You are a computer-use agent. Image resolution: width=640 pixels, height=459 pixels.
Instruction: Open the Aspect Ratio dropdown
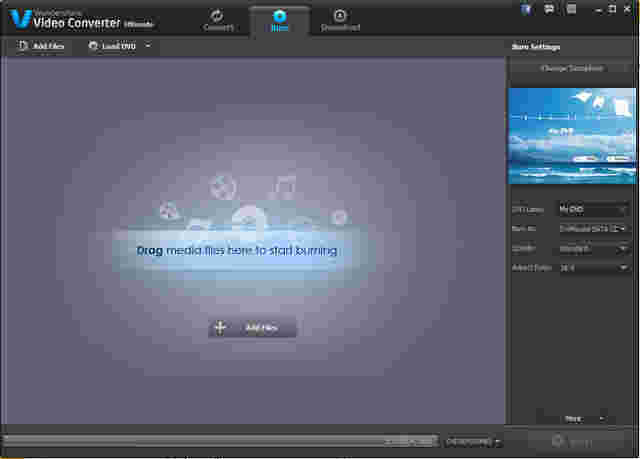pyautogui.click(x=593, y=268)
